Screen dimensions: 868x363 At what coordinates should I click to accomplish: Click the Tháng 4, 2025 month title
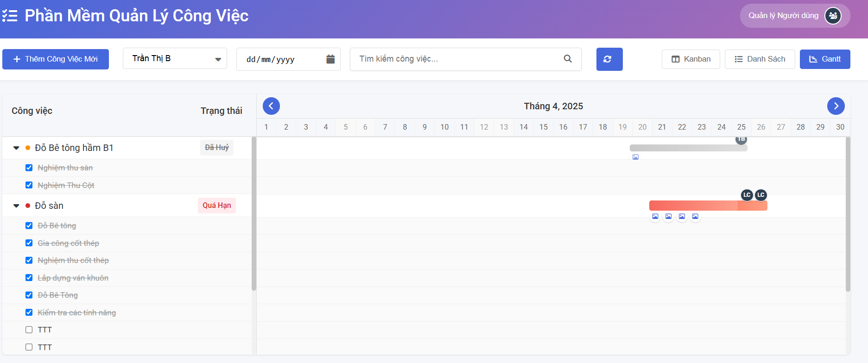[x=553, y=106]
